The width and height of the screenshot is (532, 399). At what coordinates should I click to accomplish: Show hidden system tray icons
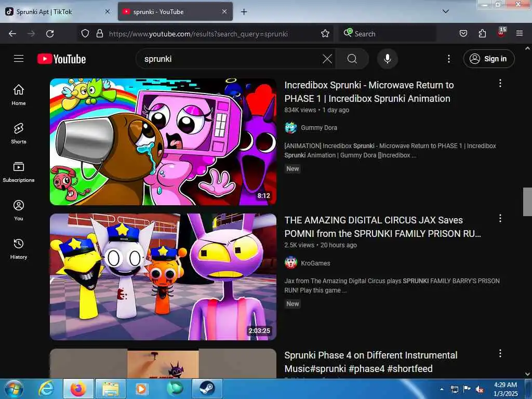442,389
